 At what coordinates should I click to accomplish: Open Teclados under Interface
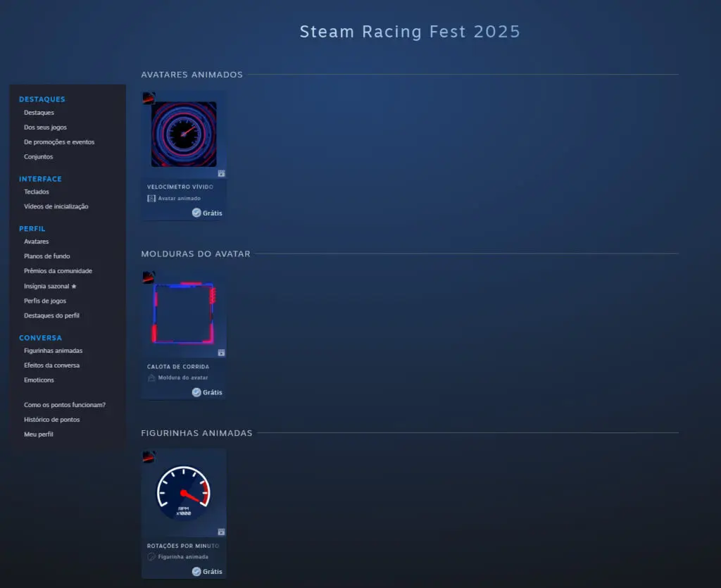tap(37, 192)
